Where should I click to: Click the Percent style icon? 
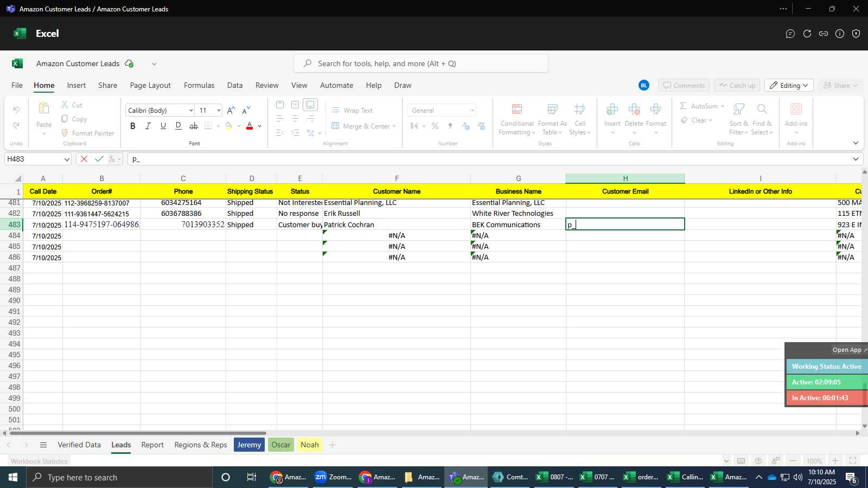[x=435, y=126]
